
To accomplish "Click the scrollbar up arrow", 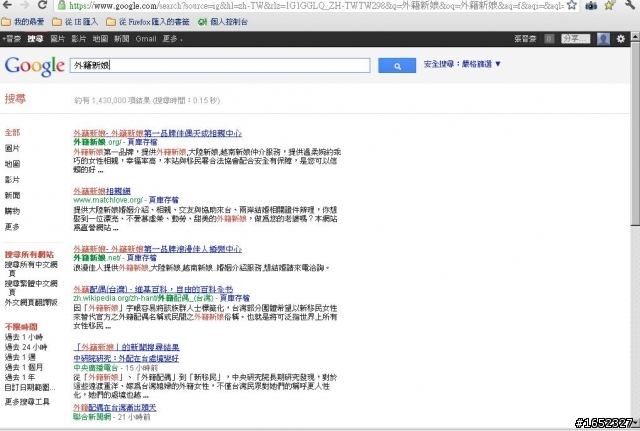I will tap(635, 37).
